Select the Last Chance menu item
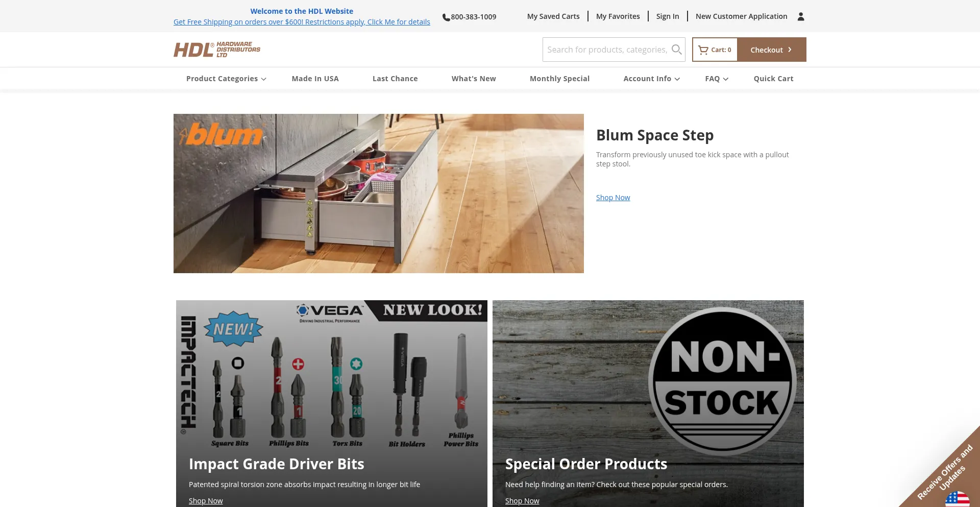980x507 pixels. 395,79
